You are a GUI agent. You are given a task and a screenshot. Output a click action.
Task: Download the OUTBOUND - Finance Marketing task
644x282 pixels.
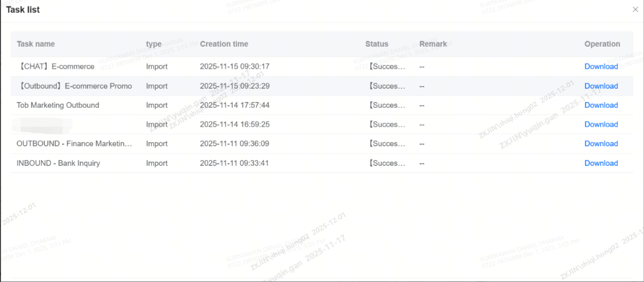click(601, 144)
